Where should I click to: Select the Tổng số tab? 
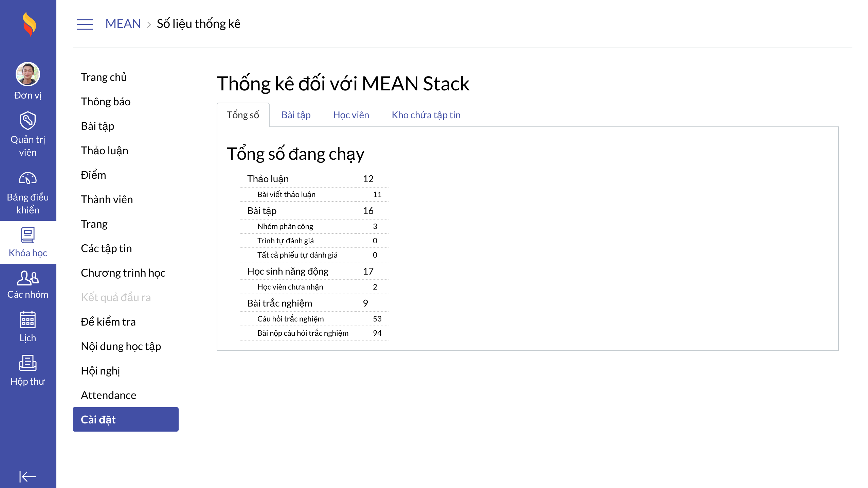[243, 115]
